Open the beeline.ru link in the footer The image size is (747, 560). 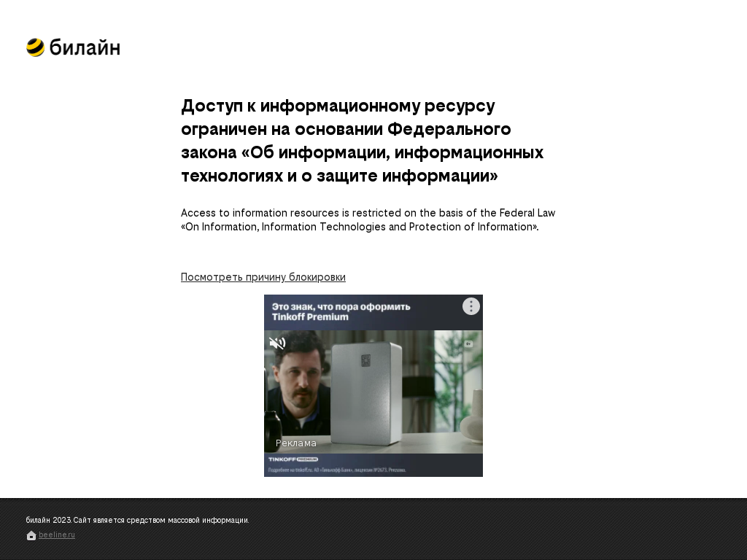tap(57, 534)
